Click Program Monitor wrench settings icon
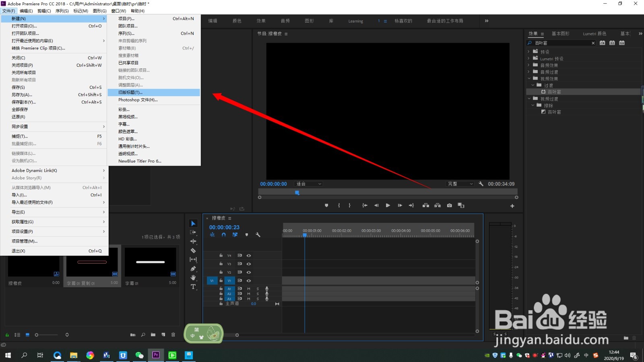Viewport: 644px width, 362px height. pos(481,184)
